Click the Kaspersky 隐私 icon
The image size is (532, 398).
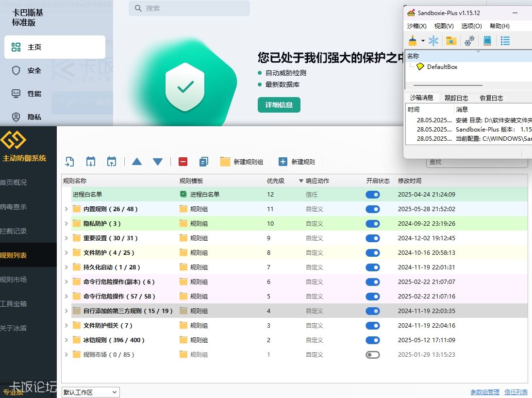pos(16,117)
